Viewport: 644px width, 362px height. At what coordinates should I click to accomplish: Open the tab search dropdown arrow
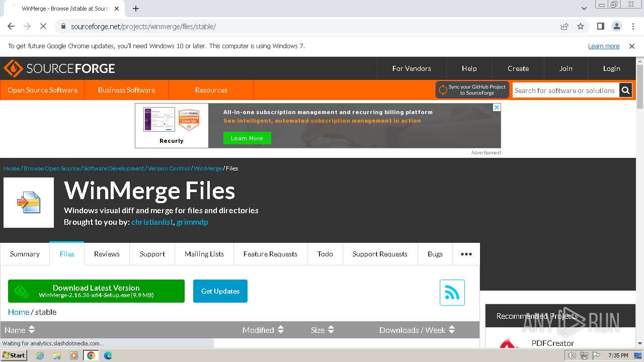tap(584, 9)
